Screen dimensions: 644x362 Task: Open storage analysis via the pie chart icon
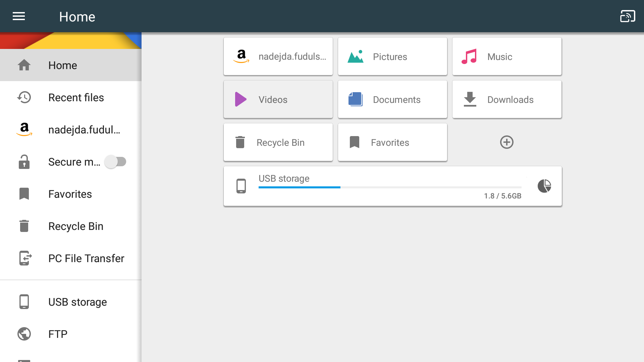tap(544, 186)
